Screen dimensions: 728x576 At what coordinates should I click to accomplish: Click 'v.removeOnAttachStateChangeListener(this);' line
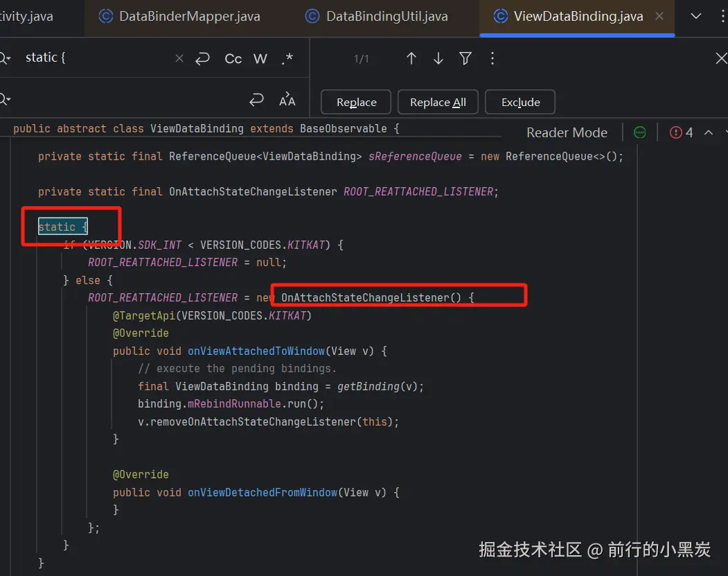click(268, 422)
